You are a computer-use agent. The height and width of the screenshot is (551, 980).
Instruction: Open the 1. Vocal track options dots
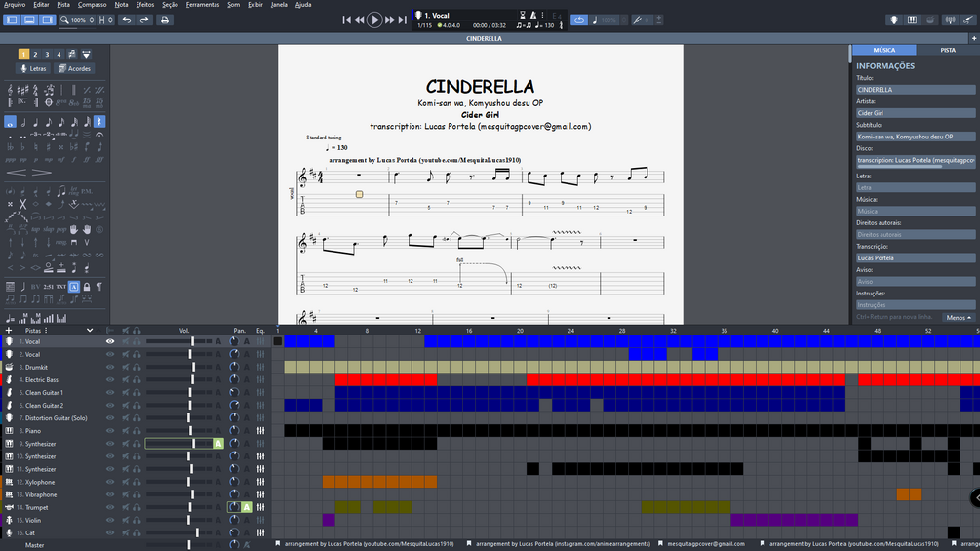pyautogui.click(x=542, y=15)
